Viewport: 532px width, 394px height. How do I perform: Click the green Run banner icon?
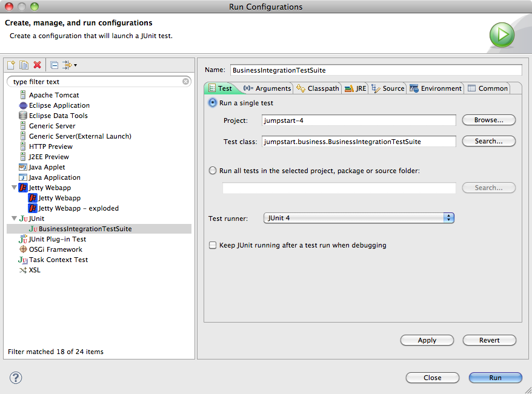[502, 35]
